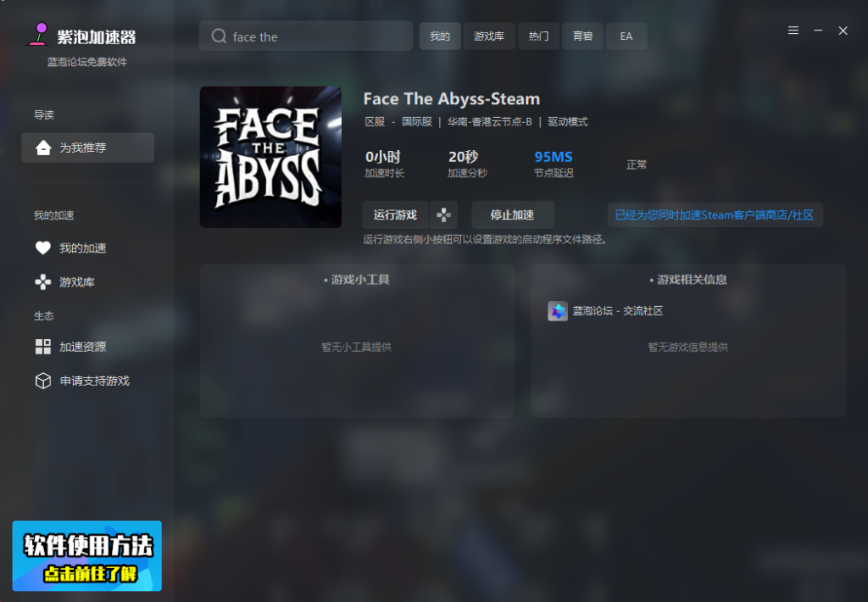The height and width of the screenshot is (602, 868).
Task: Switch to the 游戏库 top tab
Action: [x=489, y=36]
